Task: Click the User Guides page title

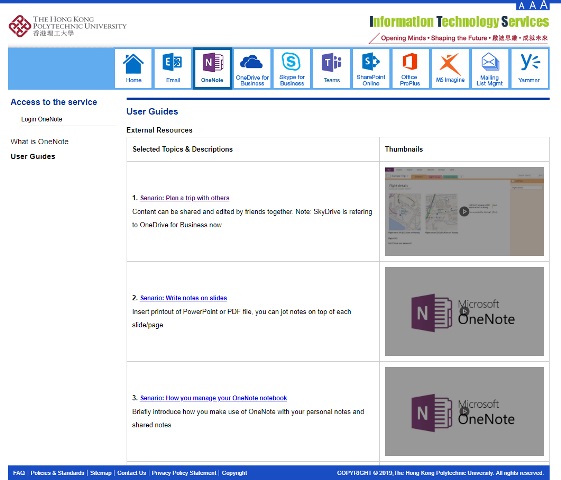Action: point(152,112)
